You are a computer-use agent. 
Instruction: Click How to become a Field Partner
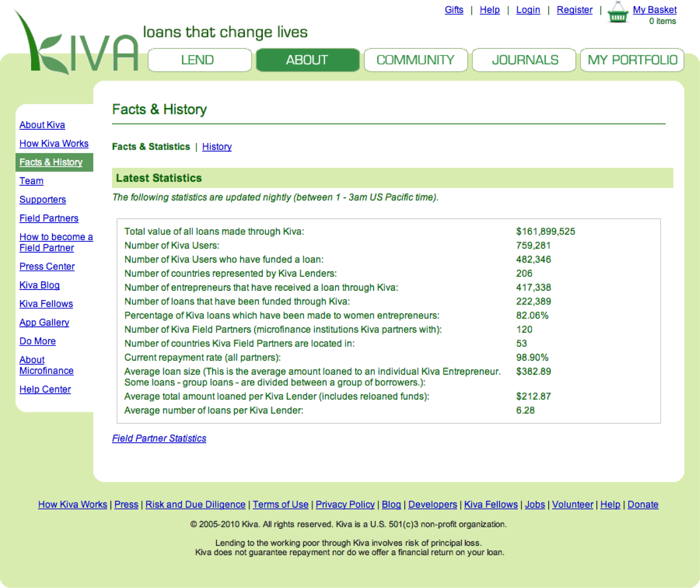pos(56,242)
